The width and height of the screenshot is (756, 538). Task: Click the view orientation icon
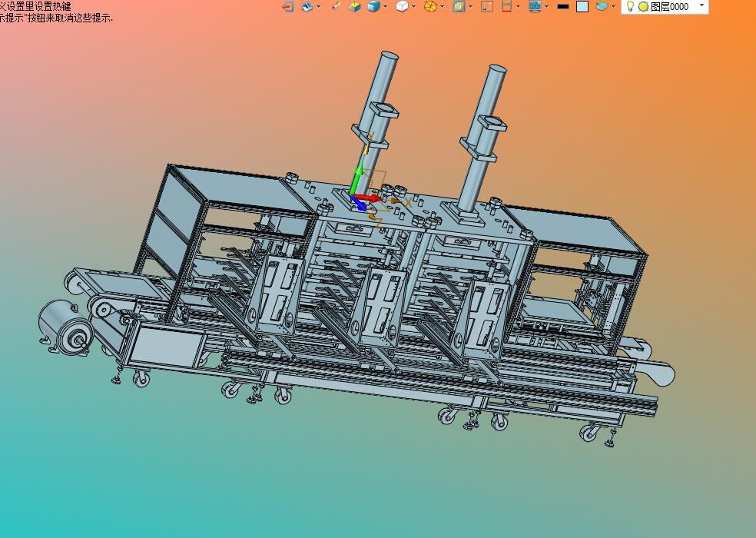pyautogui.click(x=307, y=6)
